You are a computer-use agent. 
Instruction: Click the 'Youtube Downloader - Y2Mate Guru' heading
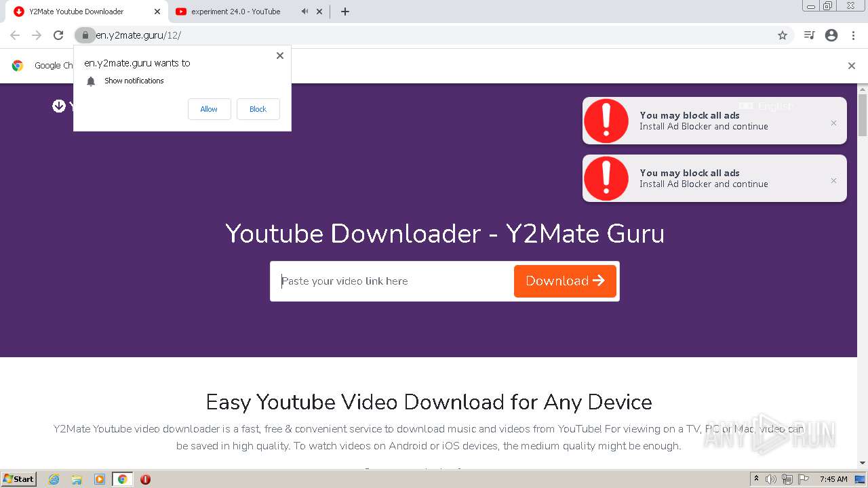click(445, 234)
